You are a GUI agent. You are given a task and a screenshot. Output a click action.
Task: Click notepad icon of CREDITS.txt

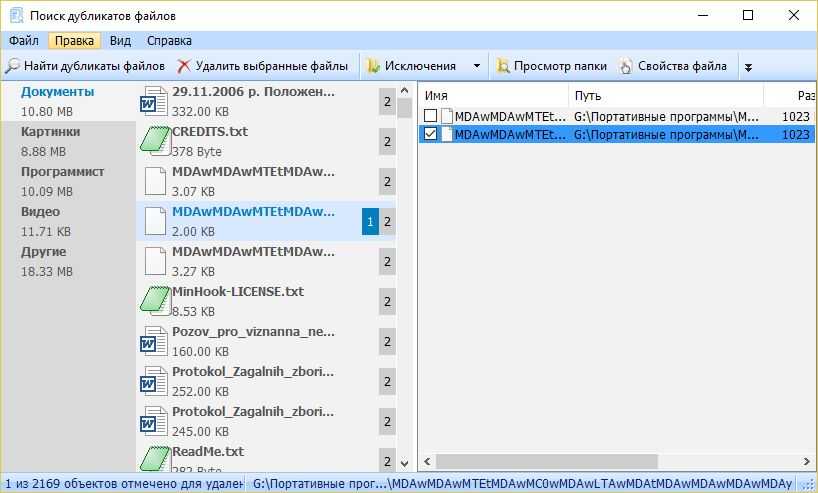[155, 141]
